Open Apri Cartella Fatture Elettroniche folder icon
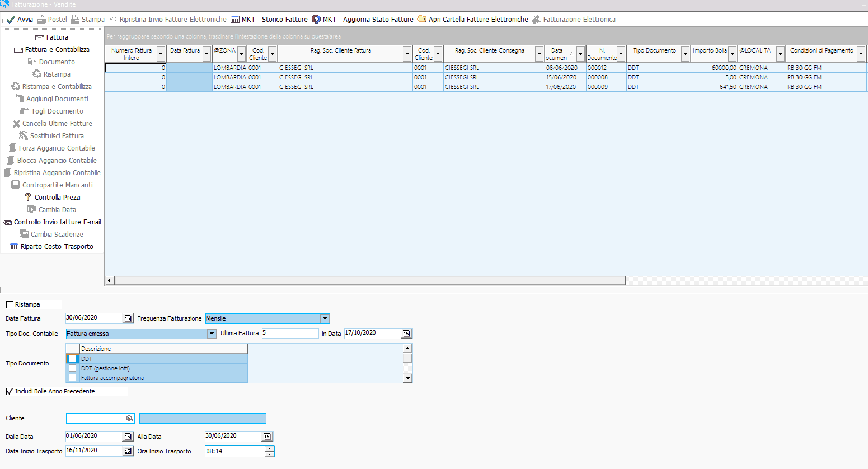Screen dimensions: 868x469 422,19
